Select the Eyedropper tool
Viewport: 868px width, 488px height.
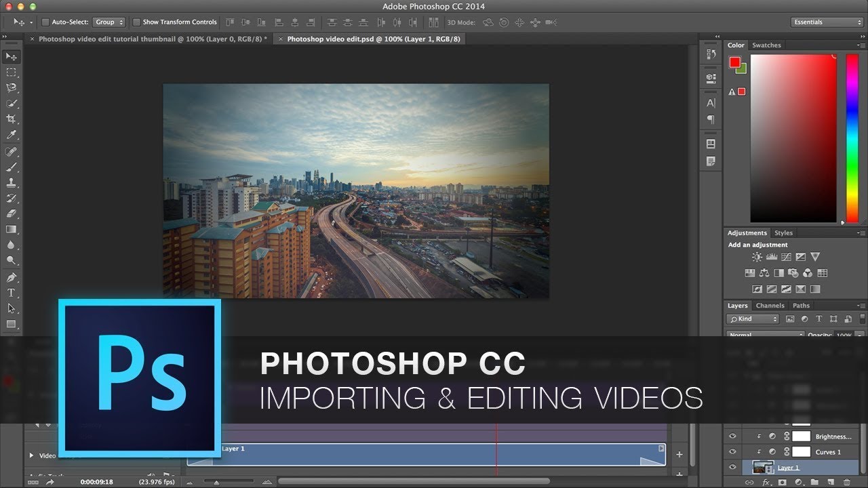(x=12, y=135)
